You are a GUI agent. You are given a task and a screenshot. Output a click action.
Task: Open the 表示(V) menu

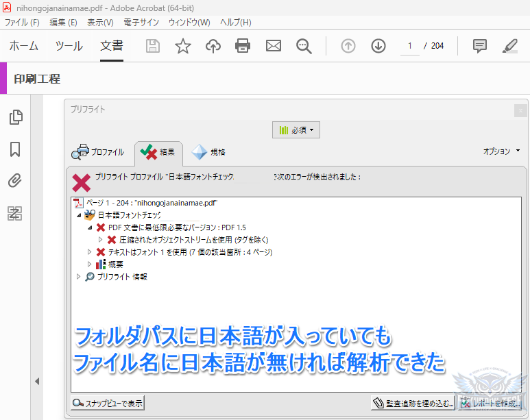100,23
